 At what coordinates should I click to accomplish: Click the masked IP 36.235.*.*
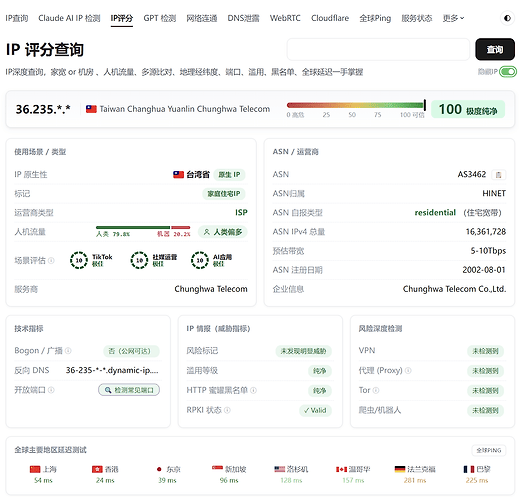click(43, 109)
